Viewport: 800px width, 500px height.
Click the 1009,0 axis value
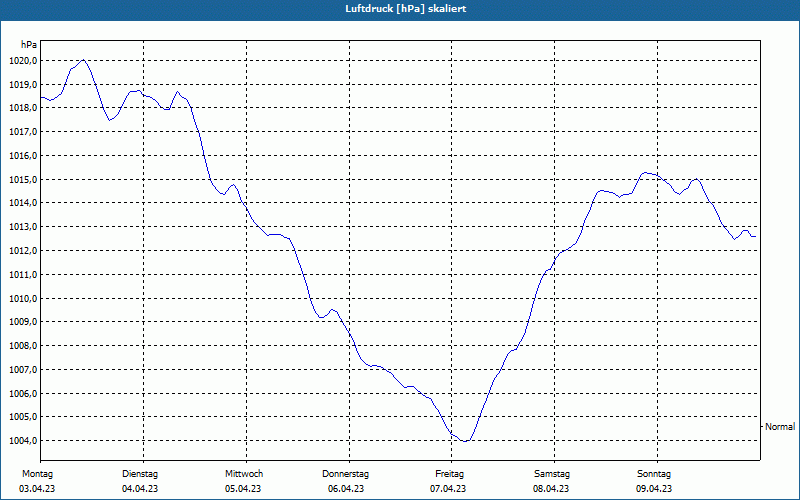[23, 322]
